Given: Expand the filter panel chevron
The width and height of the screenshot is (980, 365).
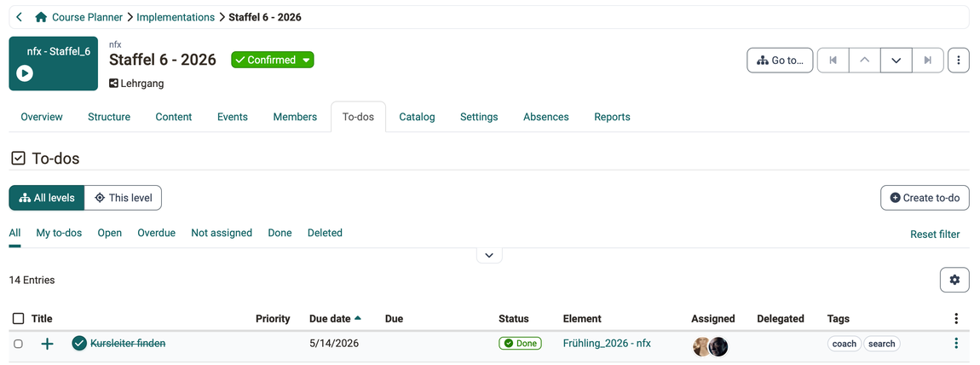Looking at the screenshot, I should [489, 255].
